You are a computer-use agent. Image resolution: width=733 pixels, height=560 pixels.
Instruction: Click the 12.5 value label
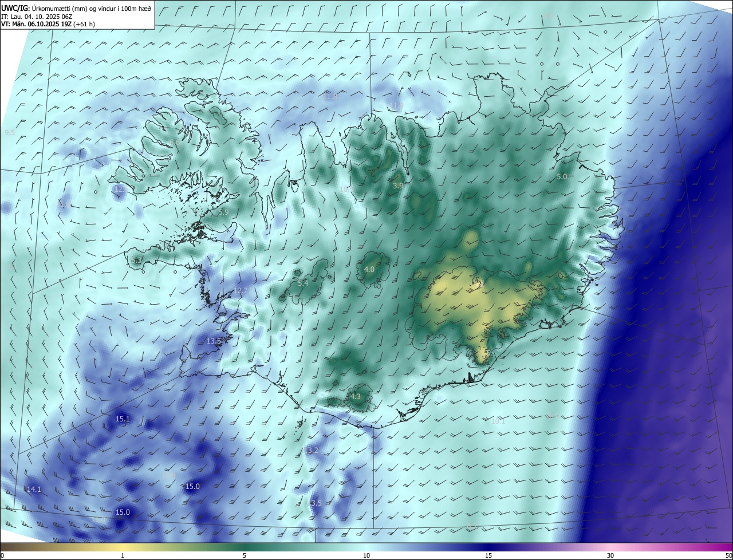[x=121, y=189]
